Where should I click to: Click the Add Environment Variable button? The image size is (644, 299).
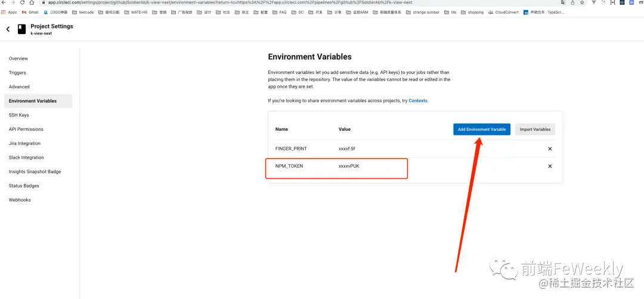(482, 129)
